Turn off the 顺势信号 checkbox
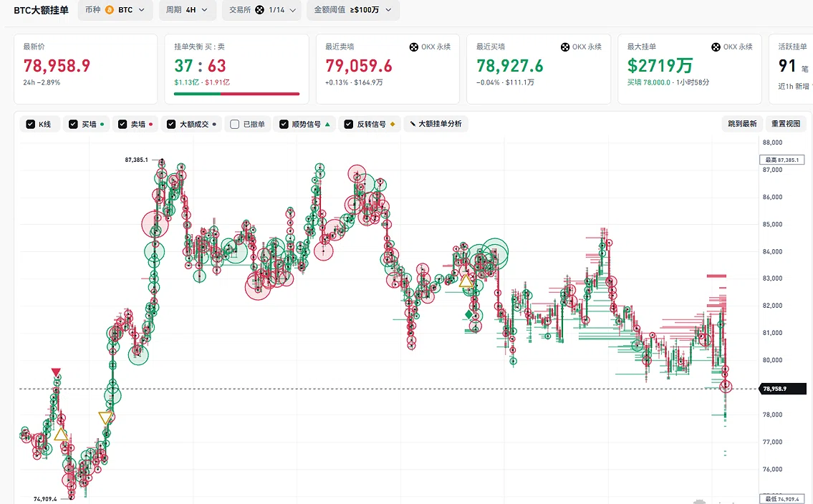Image resolution: width=813 pixels, height=504 pixels. [284, 125]
